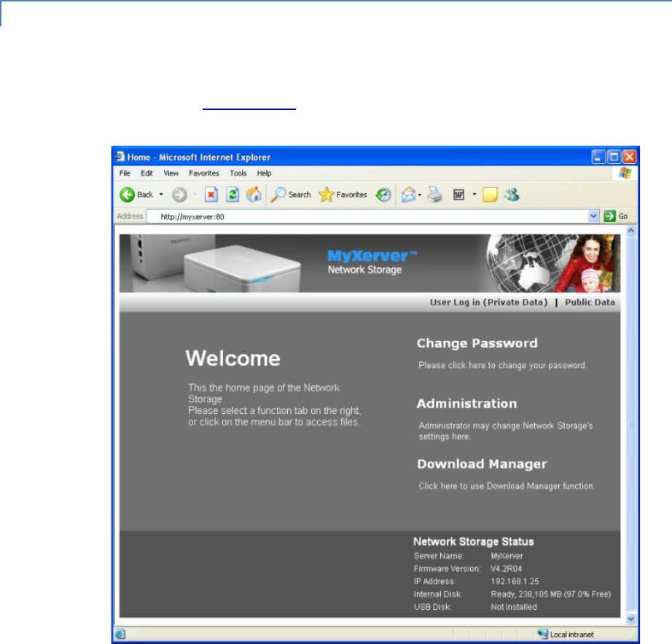This screenshot has height=644, width=672.
Task: Open the Edit menu
Action: 146,173
